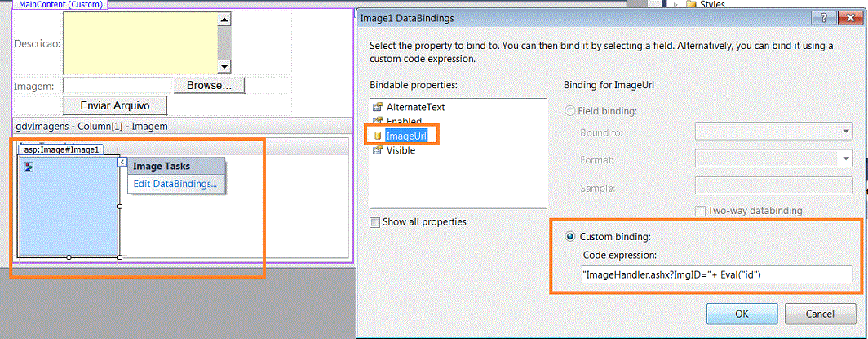Select the AlternateText property icon
Image resolution: width=868 pixels, height=339 pixels.
click(x=378, y=108)
